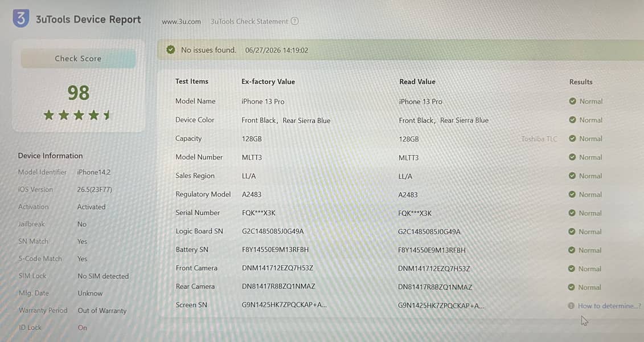Click the Screen SN info icon
Screen dimensions: 644x342
(x=571, y=306)
